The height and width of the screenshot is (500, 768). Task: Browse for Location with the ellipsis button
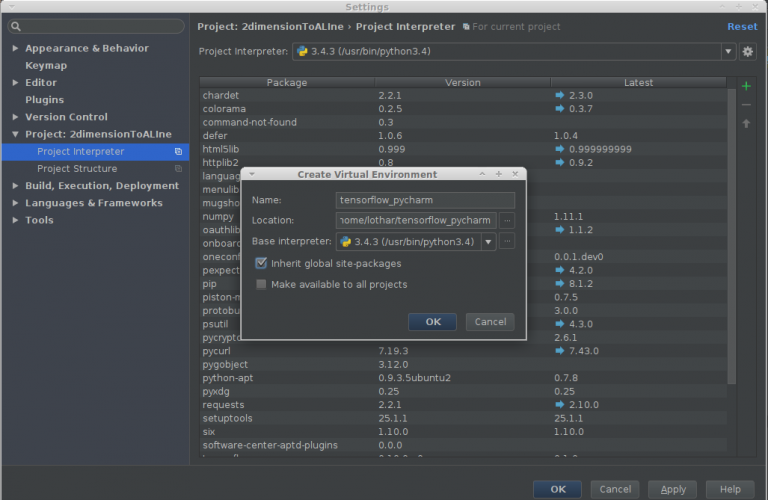(x=507, y=220)
